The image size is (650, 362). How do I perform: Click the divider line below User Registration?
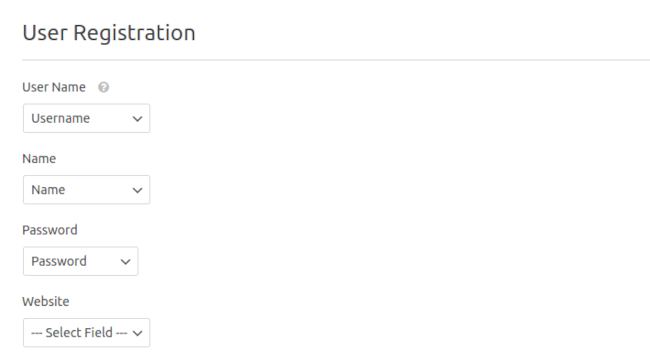tap(336, 60)
